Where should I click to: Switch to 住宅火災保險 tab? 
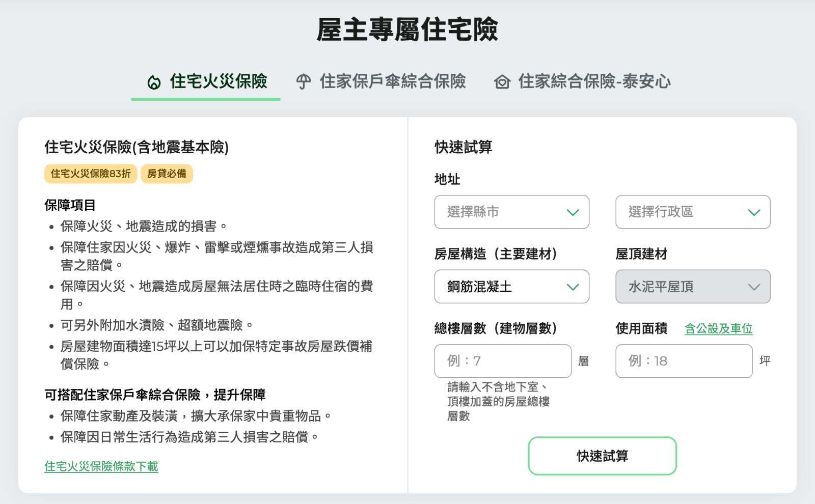click(x=218, y=81)
